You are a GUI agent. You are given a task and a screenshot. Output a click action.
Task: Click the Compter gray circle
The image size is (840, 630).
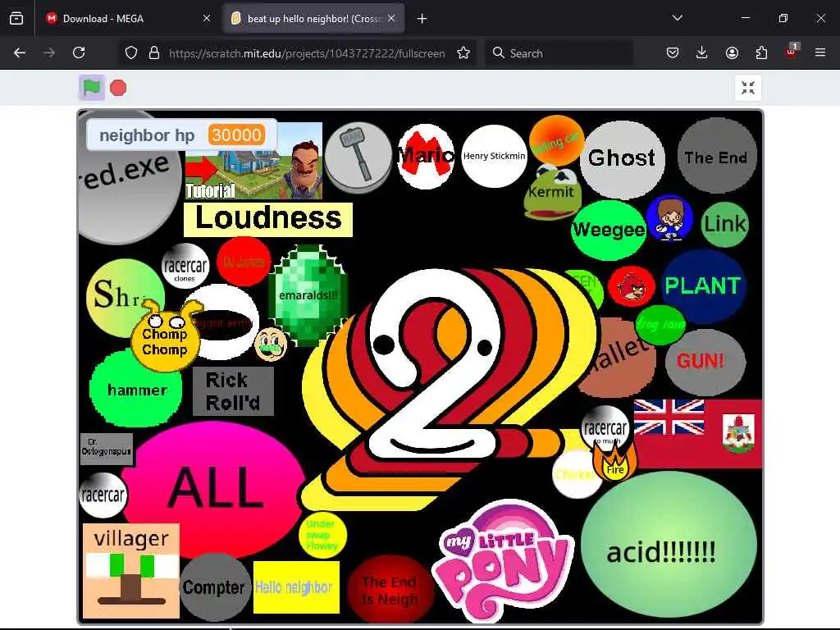215,587
